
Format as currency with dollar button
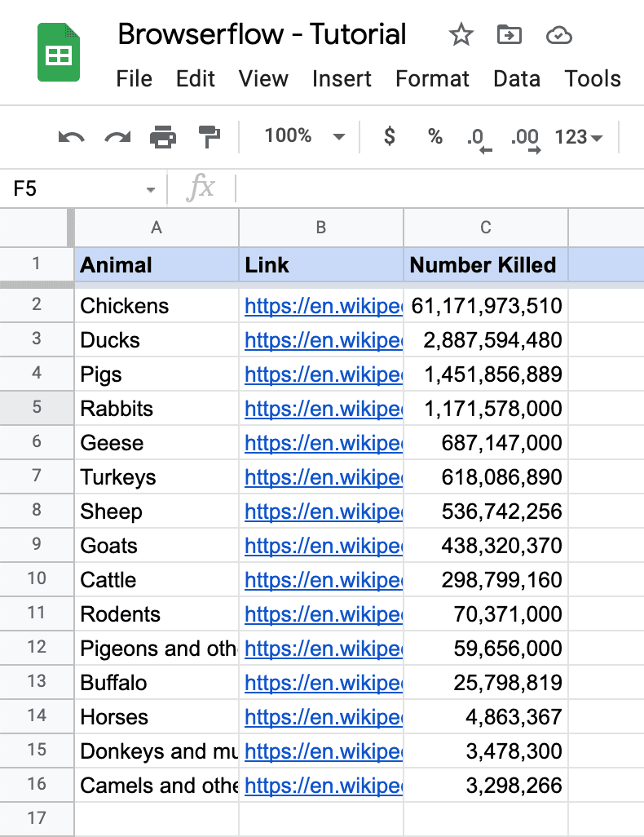(390, 136)
